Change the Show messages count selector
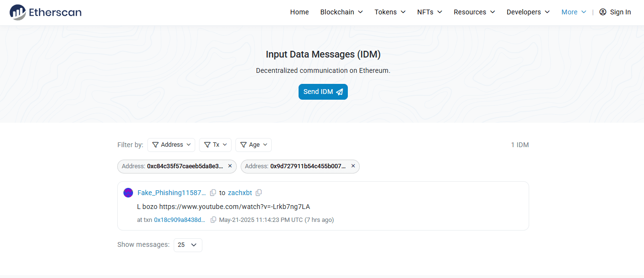This screenshot has width=644, height=278. 188,245
